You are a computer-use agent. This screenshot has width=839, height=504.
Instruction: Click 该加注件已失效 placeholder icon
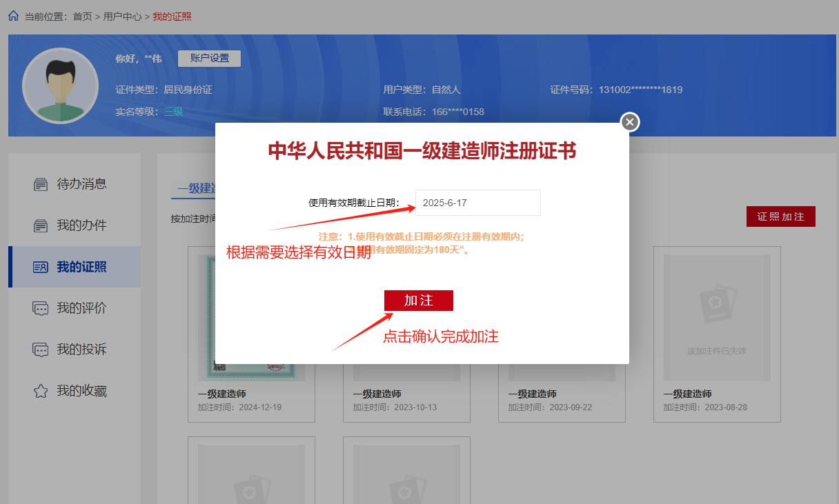(717, 305)
